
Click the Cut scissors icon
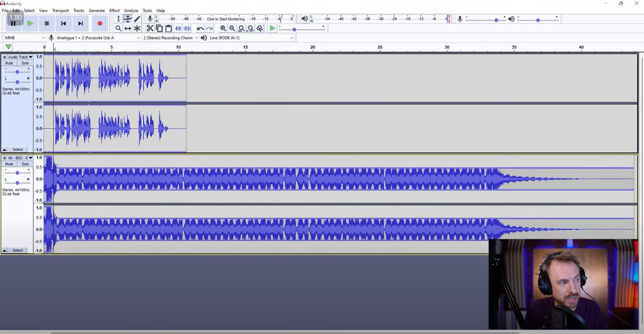150,28
